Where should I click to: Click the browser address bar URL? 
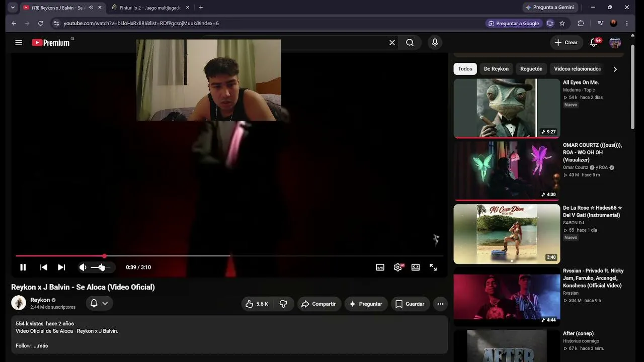point(141,23)
